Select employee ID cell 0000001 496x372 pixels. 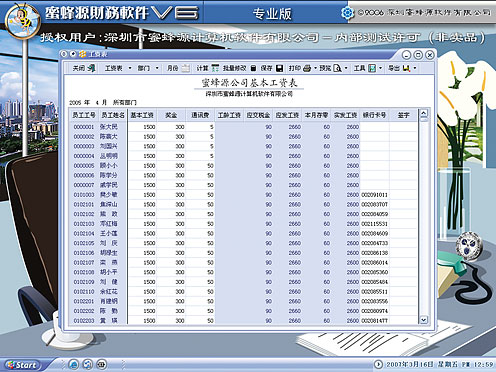pos(84,127)
